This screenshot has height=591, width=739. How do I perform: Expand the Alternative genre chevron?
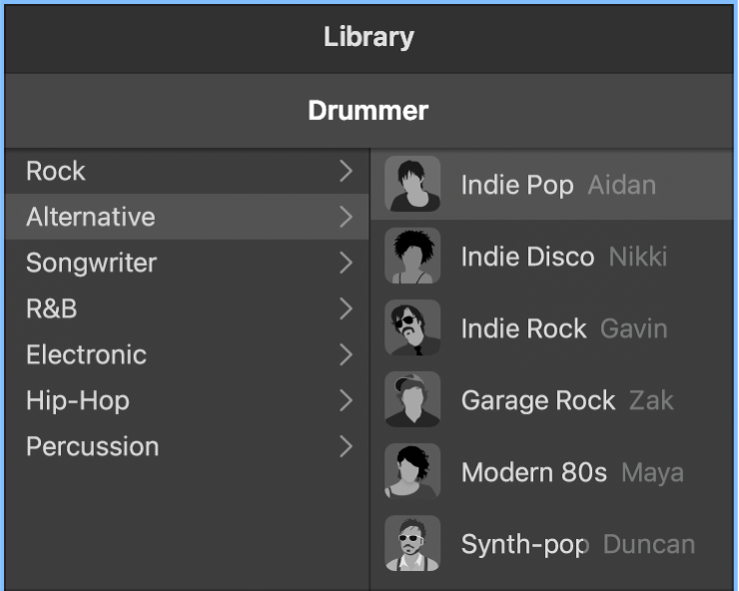(346, 217)
